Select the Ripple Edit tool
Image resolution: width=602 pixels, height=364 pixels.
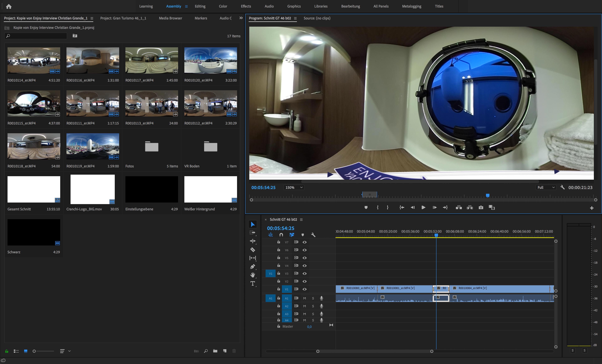click(x=253, y=241)
